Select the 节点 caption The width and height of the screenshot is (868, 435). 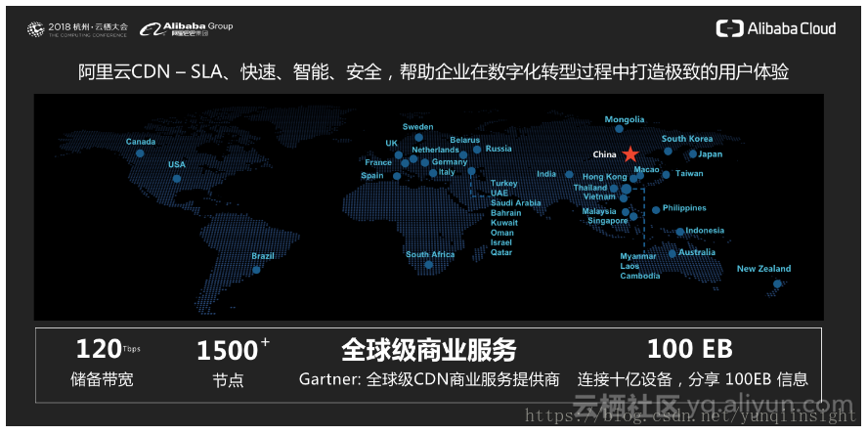(x=228, y=380)
